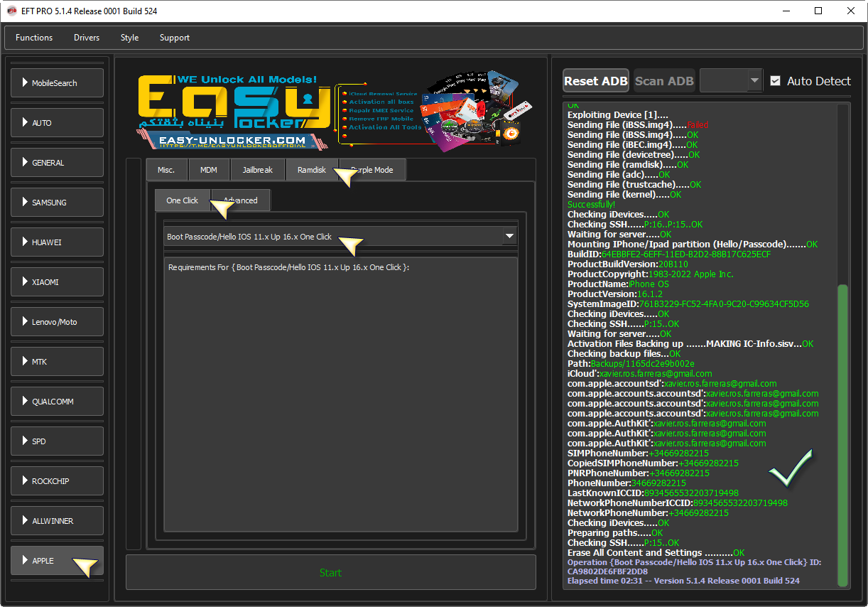Click the "ProductName:iPhone OS" log line
Image resolution: width=868 pixels, height=607 pixels.
(x=618, y=284)
